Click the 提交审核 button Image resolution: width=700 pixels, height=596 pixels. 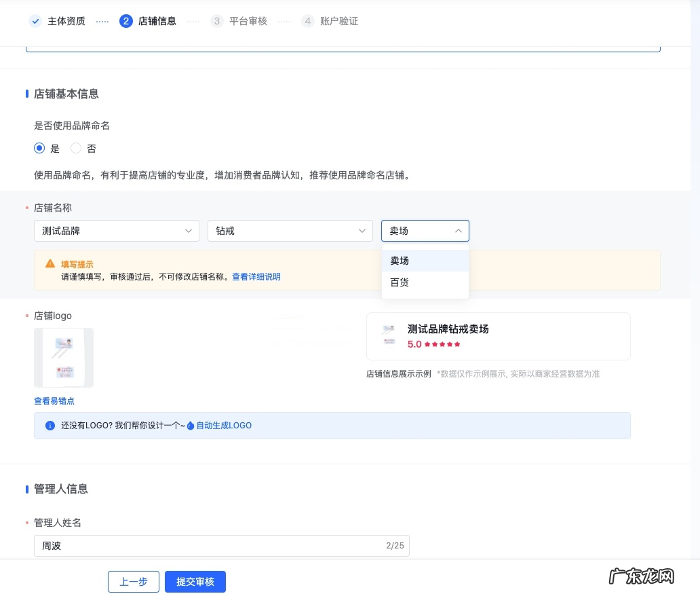coord(195,582)
